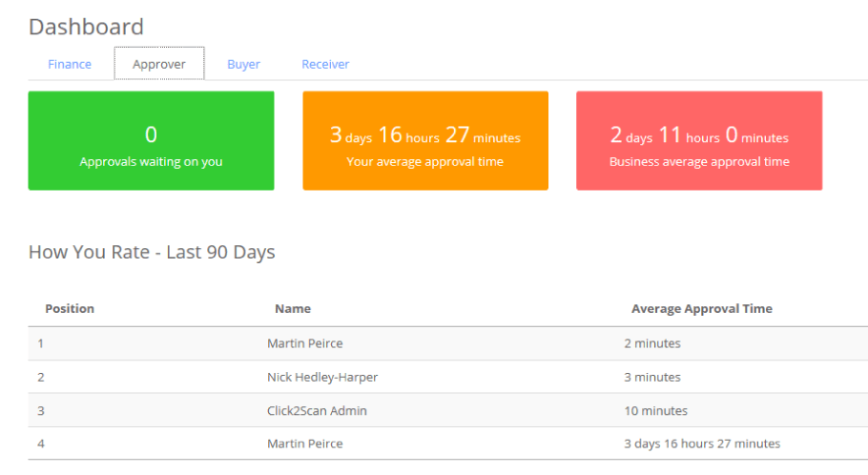Image resolution: width=868 pixels, height=475 pixels.
Task: Click the 2 minutes approval time cell
Action: pos(652,343)
